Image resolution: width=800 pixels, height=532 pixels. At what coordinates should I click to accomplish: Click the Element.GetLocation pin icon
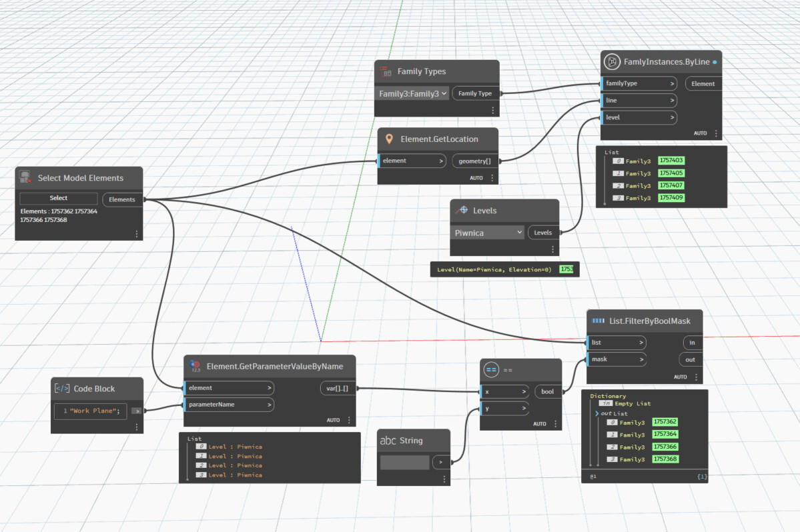[x=389, y=139]
